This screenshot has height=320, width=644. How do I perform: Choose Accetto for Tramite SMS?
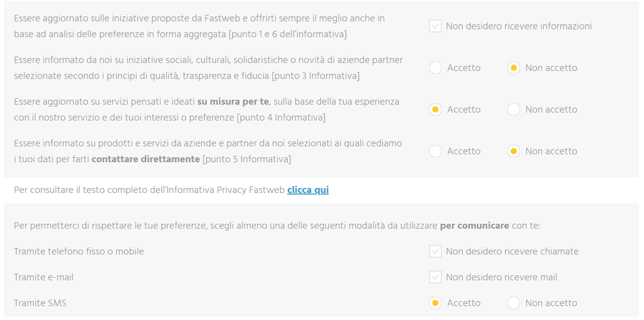pos(435,303)
